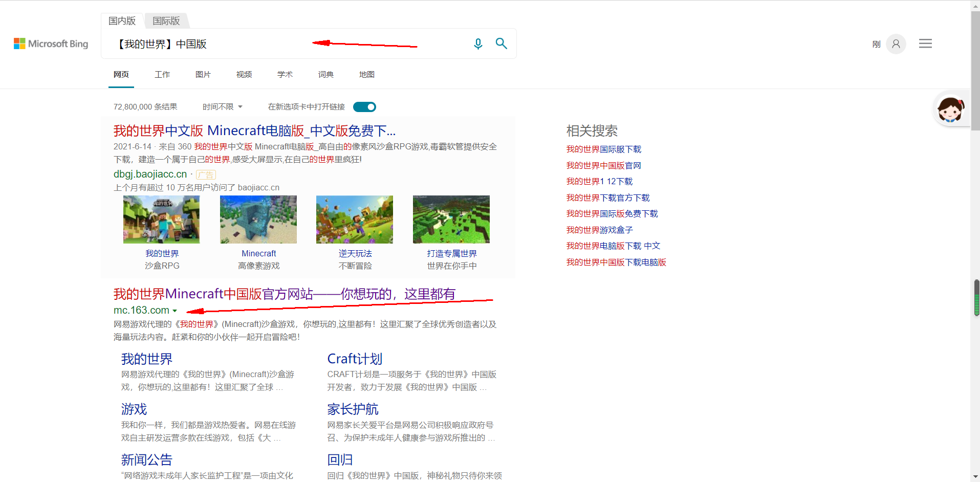Click the 广告 ad label
Image resolution: width=980 pixels, height=482 pixels.
tap(206, 175)
